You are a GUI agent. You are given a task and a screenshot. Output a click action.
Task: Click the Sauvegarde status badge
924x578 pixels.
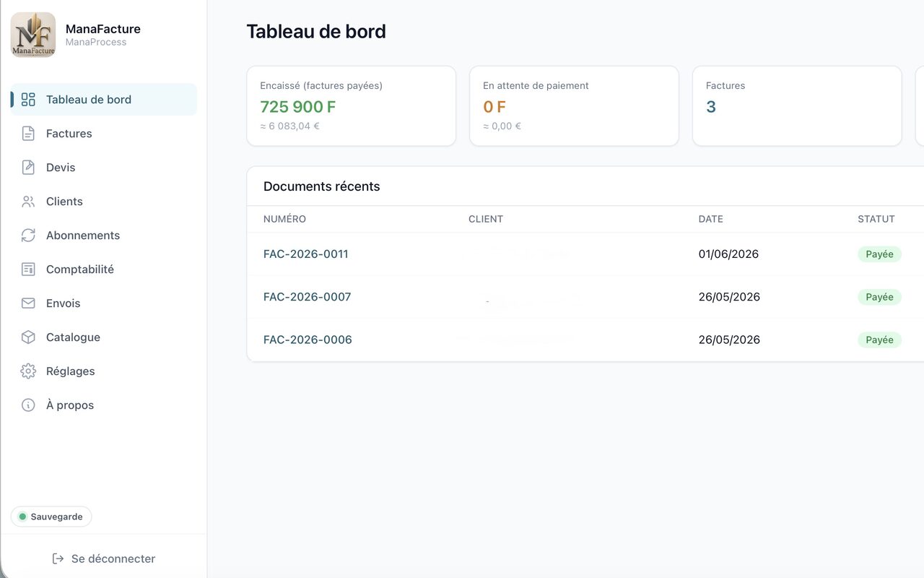51,517
